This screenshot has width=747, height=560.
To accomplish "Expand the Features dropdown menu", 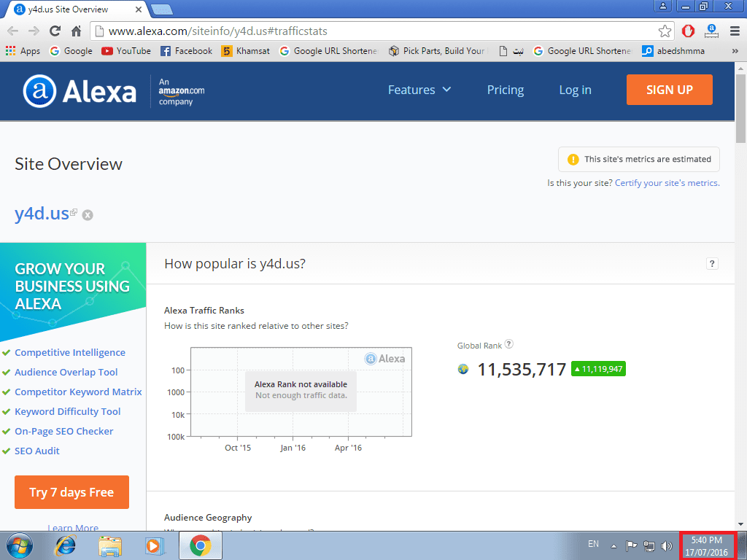I will click(419, 90).
